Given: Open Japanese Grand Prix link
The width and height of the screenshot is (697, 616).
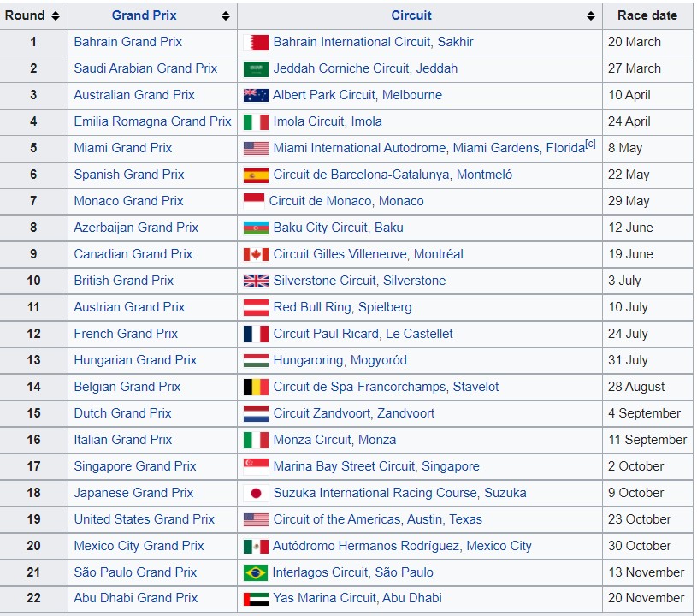Looking at the screenshot, I should 133,493.
